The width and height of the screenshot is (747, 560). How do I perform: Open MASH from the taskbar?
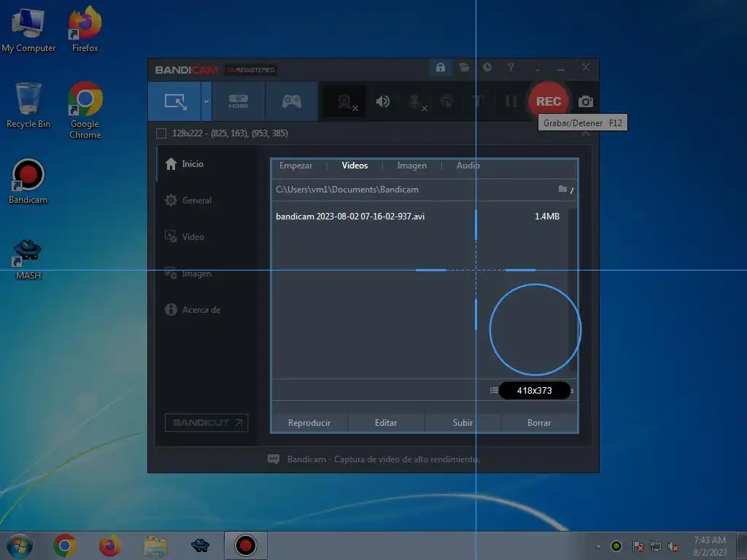[200, 545]
